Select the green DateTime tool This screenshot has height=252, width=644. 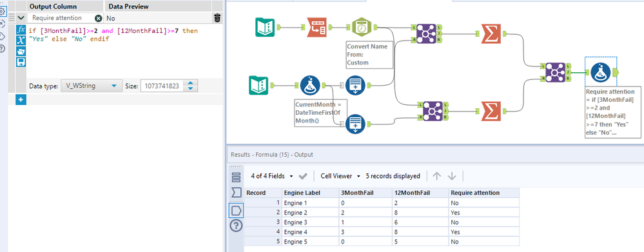[362, 28]
